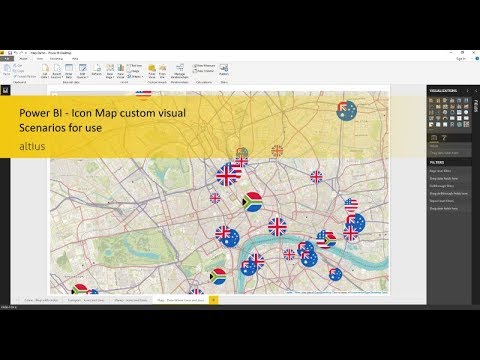The image size is (480, 360).
Task: Click the Redo icon in title bar
Action: tap(21, 53)
